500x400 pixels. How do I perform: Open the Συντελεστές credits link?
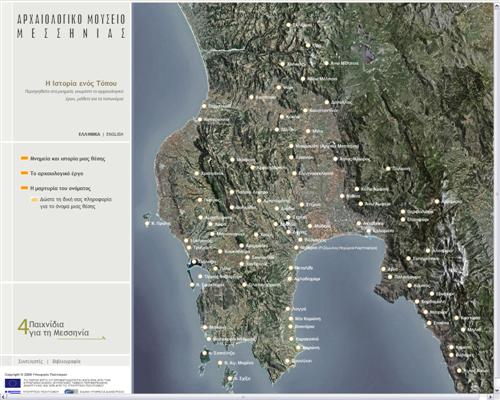(x=30, y=361)
